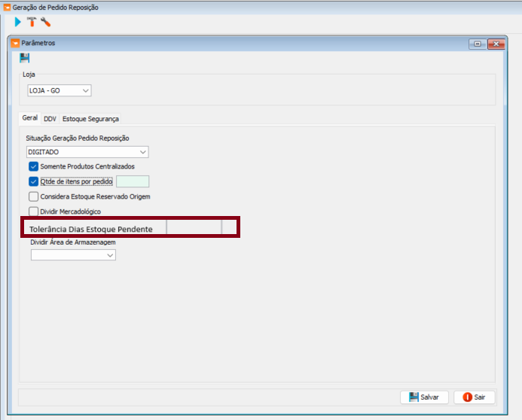Close the Parâmetros window
The height and width of the screenshot is (420, 522).
click(496, 44)
